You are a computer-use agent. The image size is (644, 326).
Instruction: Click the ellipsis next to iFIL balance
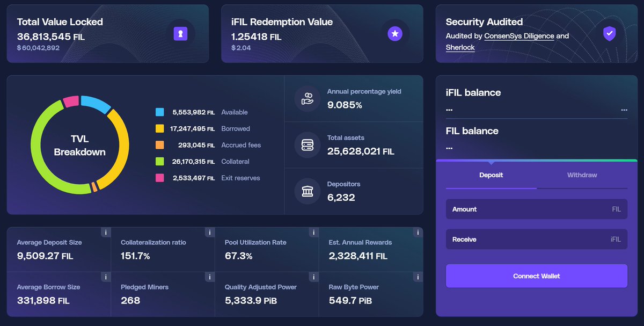[x=624, y=109]
